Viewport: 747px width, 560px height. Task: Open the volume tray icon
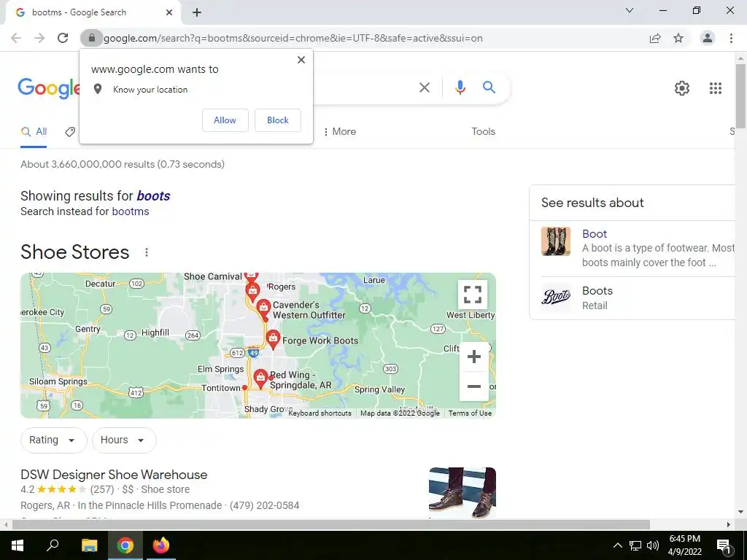tap(653, 545)
